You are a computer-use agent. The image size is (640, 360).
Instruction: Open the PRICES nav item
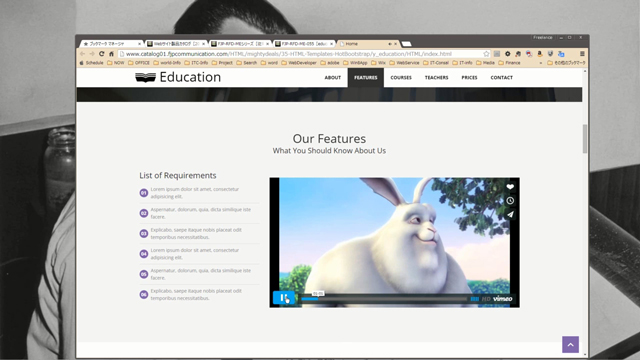(x=469, y=78)
